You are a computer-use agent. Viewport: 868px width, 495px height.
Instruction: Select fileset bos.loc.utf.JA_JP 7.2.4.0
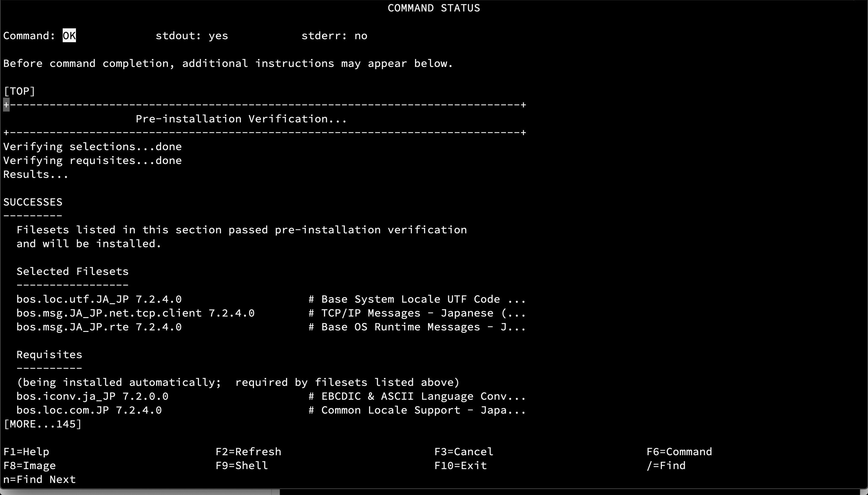click(99, 299)
